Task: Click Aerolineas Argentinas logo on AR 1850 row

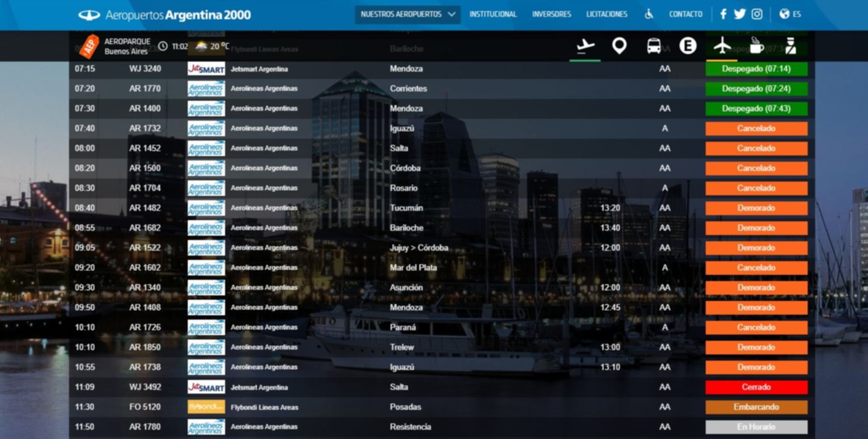Action: pyautogui.click(x=206, y=347)
